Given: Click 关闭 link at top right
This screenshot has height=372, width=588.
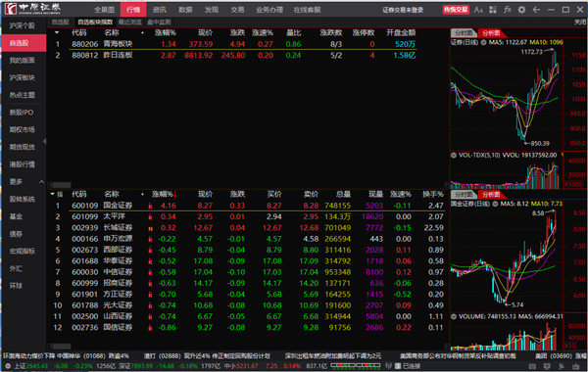Looking at the screenshot, I should [580, 23].
